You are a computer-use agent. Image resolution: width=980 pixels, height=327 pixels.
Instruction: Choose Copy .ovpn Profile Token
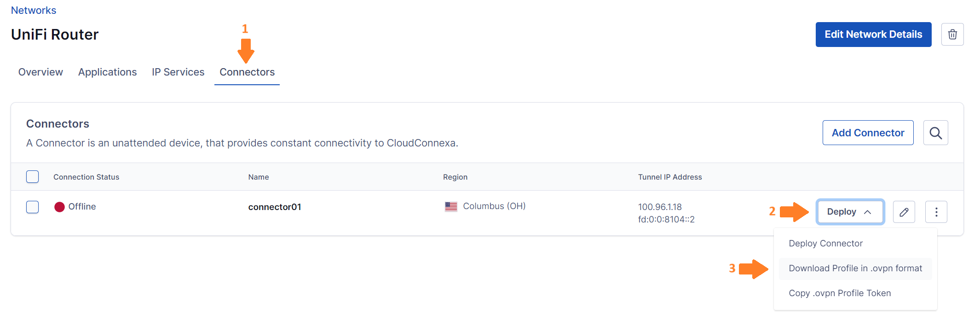point(840,293)
